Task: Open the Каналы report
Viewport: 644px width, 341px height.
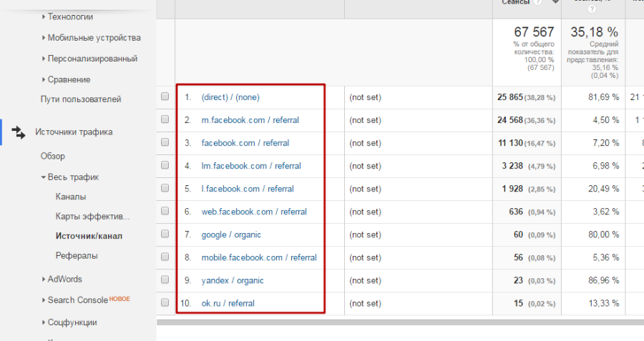Action: 71,197
